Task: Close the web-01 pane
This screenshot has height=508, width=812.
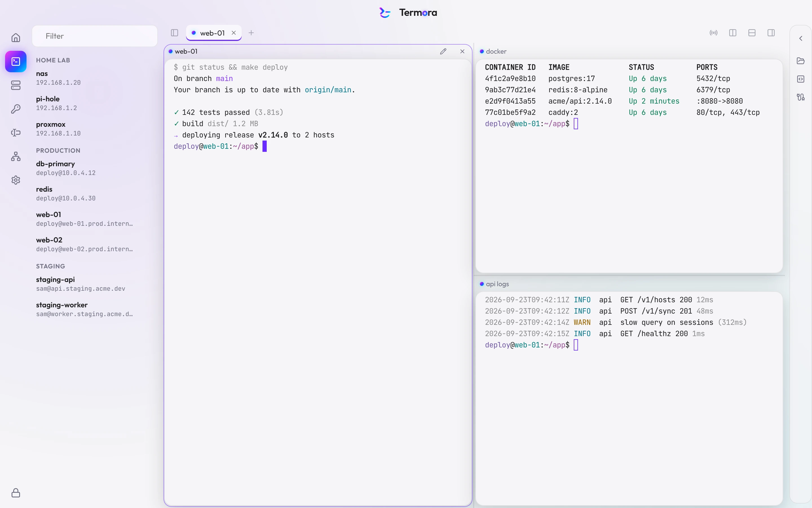Action: coord(462,51)
